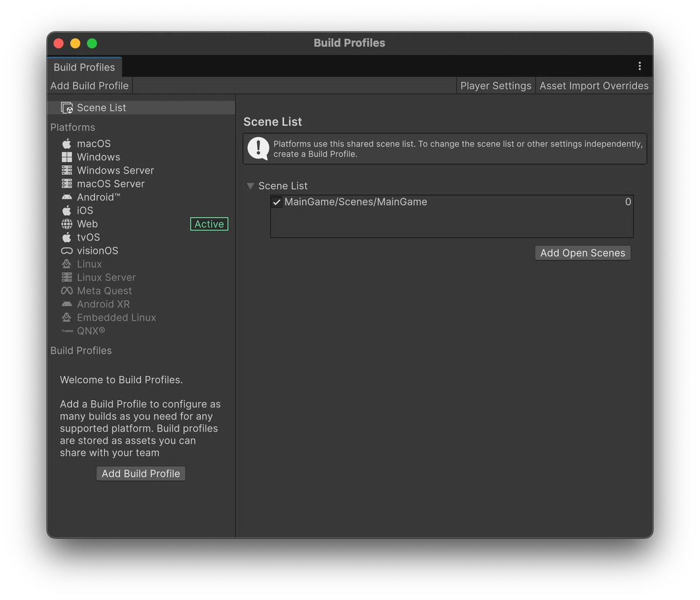Click the Scene List icon in sidebar
Image resolution: width=700 pixels, height=600 pixels.
tap(67, 108)
